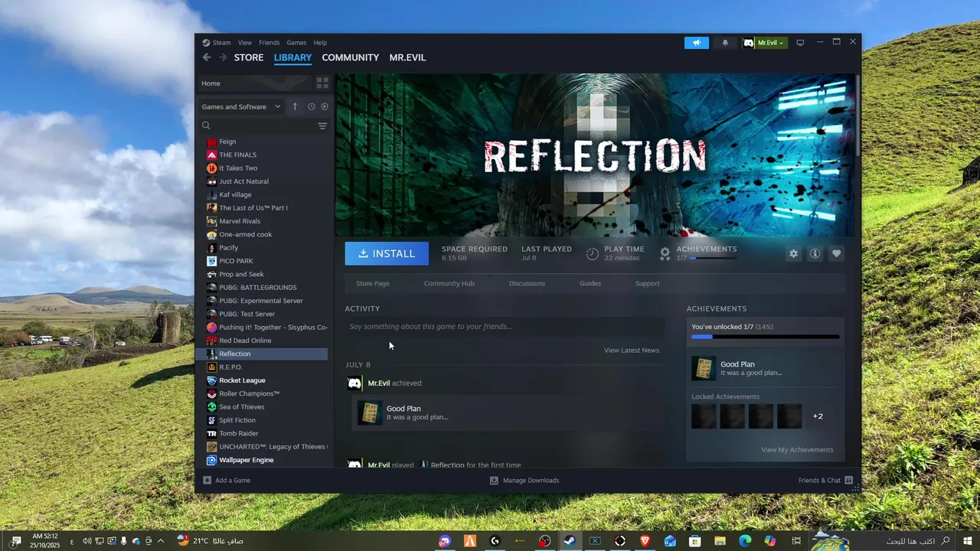
Task: Open Brave browser from taskbar
Action: (x=645, y=541)
